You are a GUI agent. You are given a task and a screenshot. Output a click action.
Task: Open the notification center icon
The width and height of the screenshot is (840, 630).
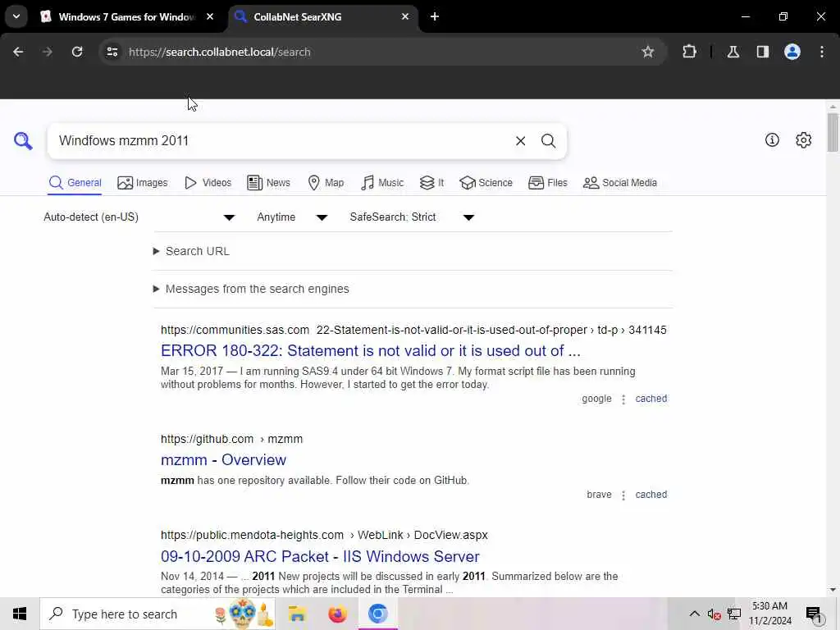click(815, 614)
